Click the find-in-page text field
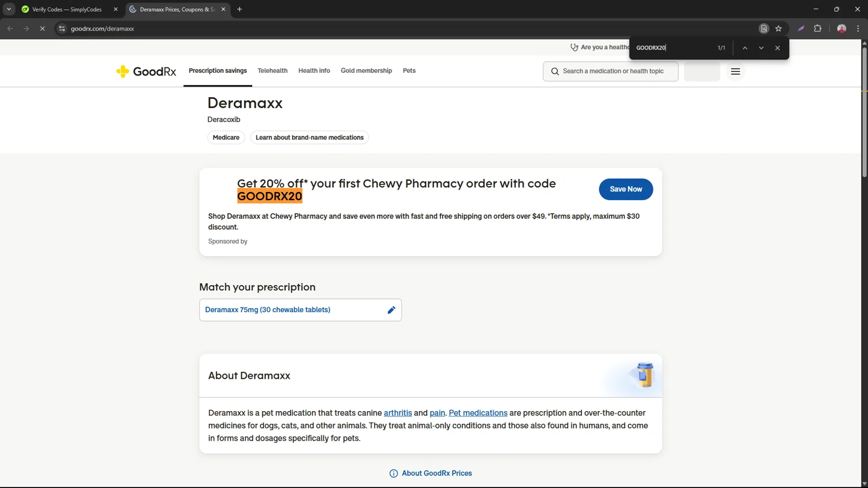This screenshot has height=488, width=868. [674, 48]
